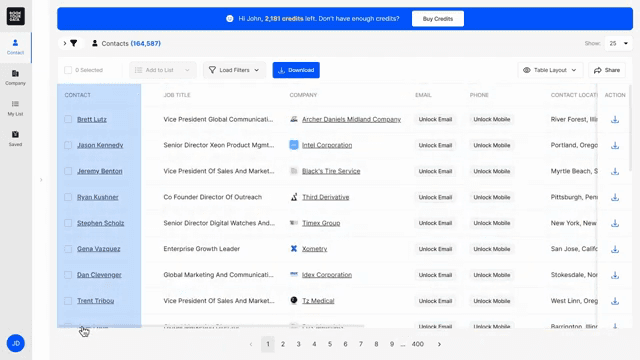This screenshot has width=640, height=360.
Task: Select page 1 in pagination
Action: [268, 344]
